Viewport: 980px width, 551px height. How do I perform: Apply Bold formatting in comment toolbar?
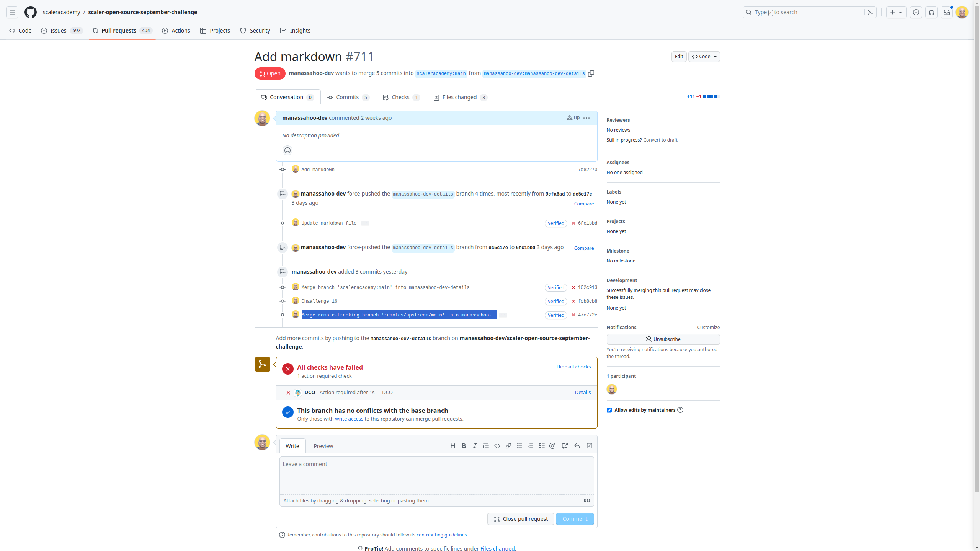coord(464,446)
